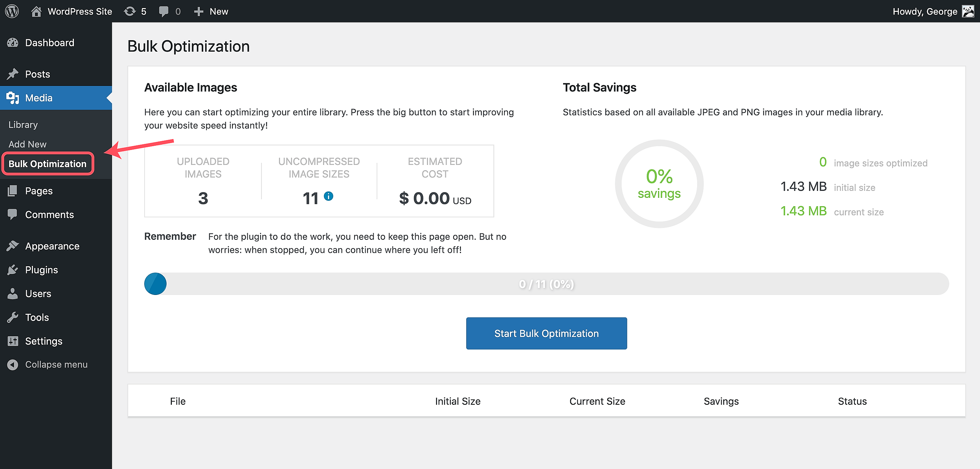Screen dimensions: 980x469
Task: Click the info icon next to 11
Action: pyautogui.click(x=328, y=196)
